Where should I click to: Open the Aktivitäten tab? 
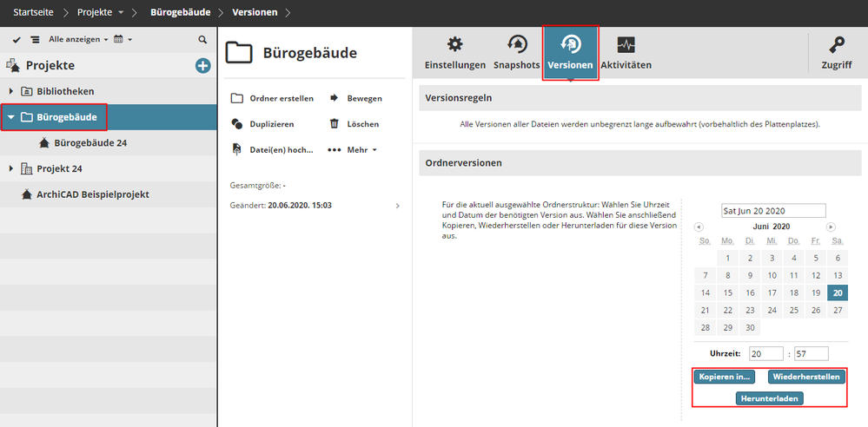point(626,54)
